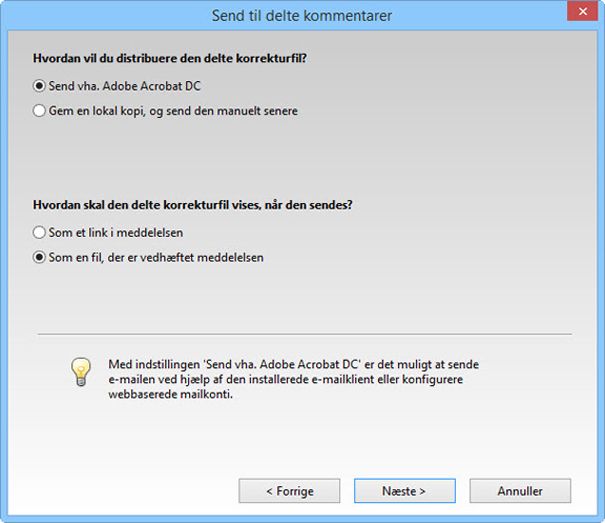Viewport: 605px width, 523px height.
Task: Click the 'Som en fil, der er vedhæftet' label text
Action: point(156,257)
